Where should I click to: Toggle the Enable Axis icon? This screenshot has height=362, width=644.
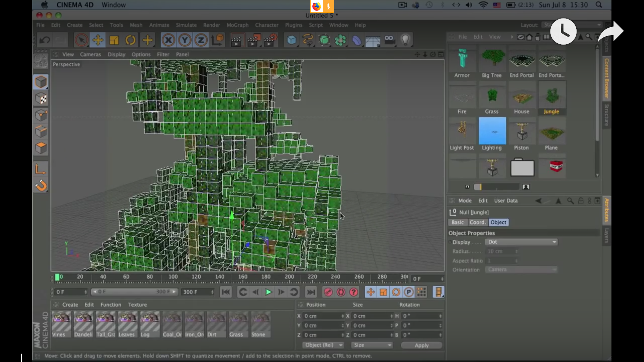(x=41, y=169)
